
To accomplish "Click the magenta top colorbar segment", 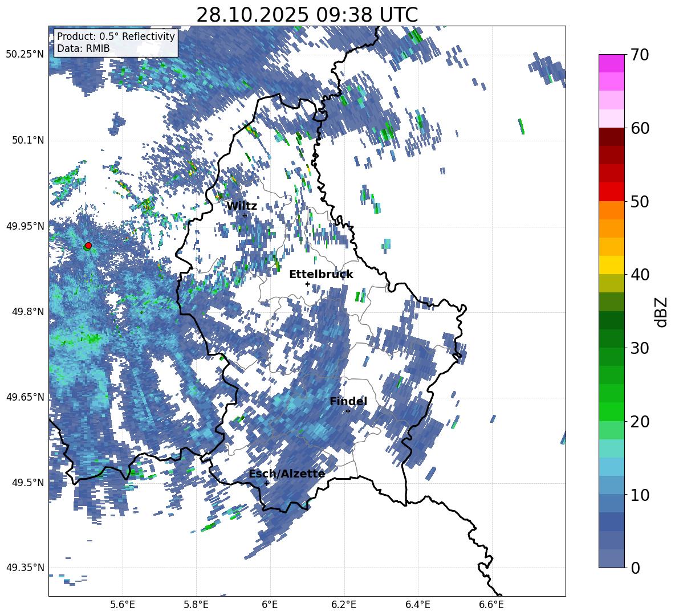I will click(x=611, y=64).
